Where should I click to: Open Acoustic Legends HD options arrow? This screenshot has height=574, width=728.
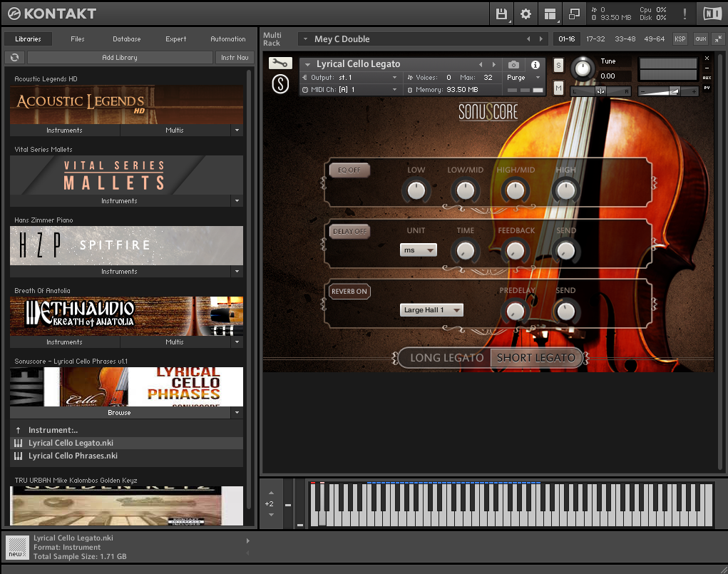tap(237, 130)
